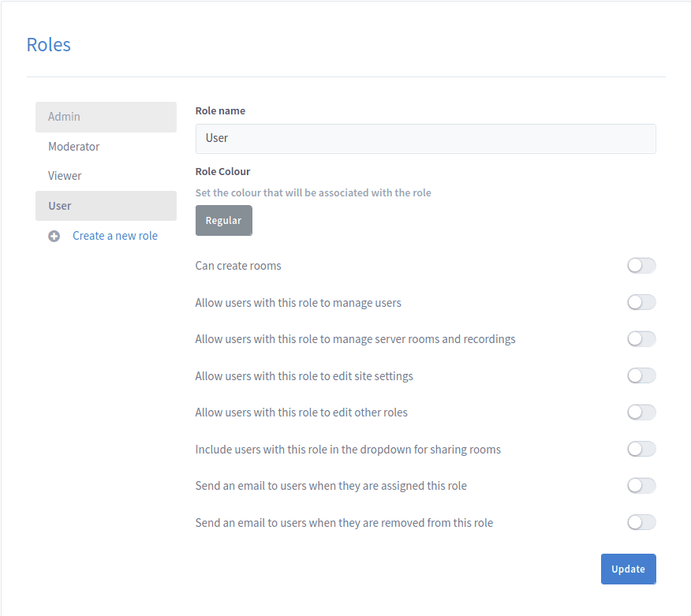Click the Role name label
This screenshot has height=616, width=691.
220,110
